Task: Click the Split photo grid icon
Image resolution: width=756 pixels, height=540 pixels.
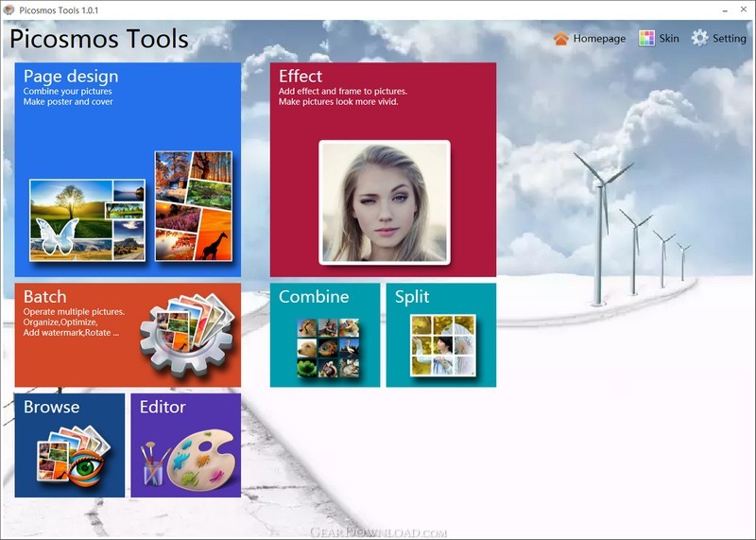Action: [x=442, y=345]
